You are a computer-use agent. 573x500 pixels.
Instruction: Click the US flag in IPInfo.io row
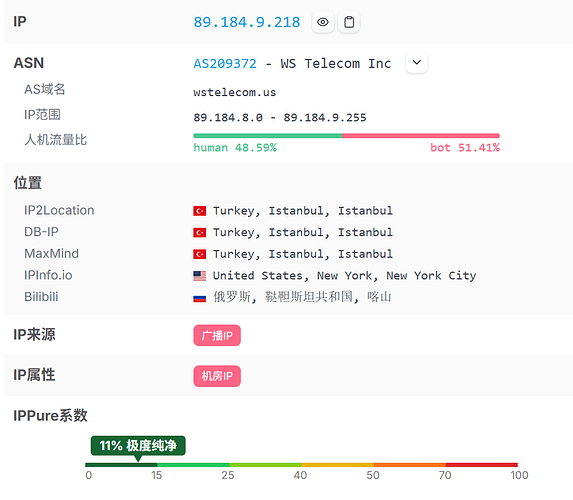[200, 276]
